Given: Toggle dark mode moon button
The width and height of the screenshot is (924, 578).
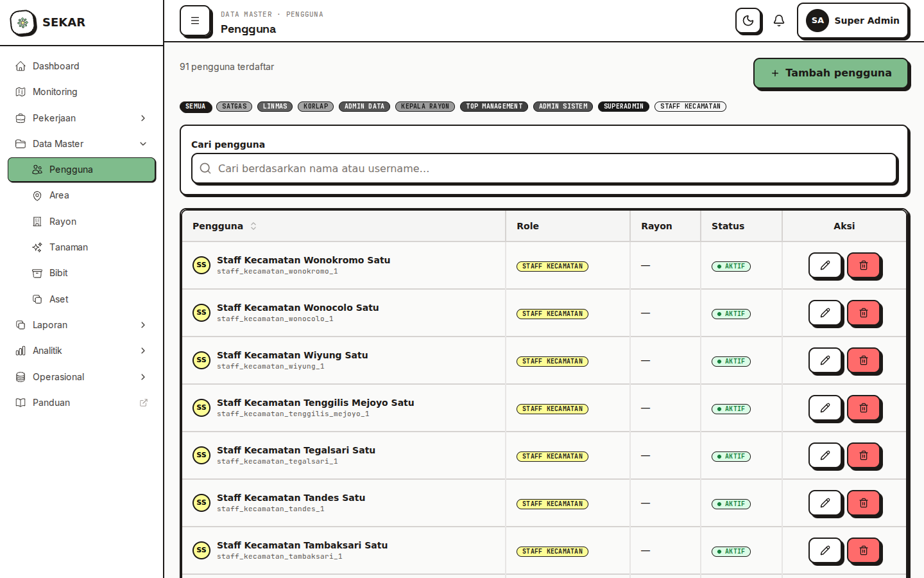Looking at the screenshot, I should [748, 21].
